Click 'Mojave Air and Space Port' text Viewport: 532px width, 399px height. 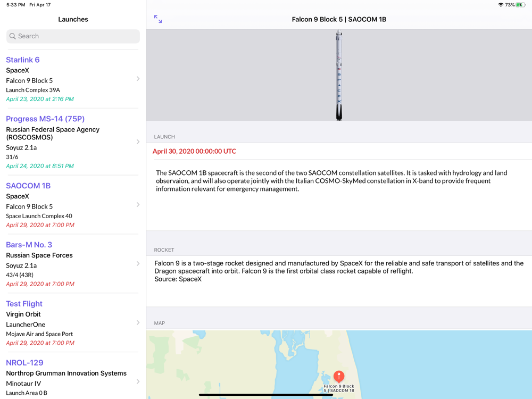tap(39, 334)
